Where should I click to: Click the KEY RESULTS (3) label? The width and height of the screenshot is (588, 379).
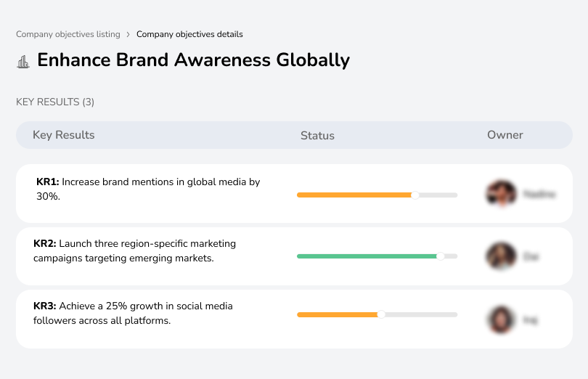click(x=55, y=102)
